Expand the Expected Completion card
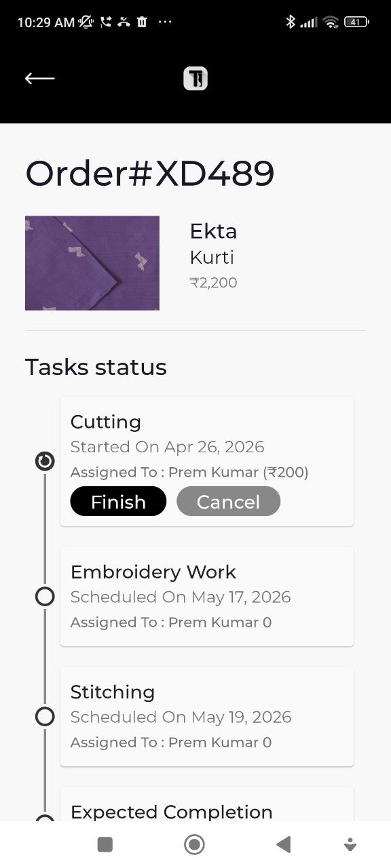 (206, 812)
